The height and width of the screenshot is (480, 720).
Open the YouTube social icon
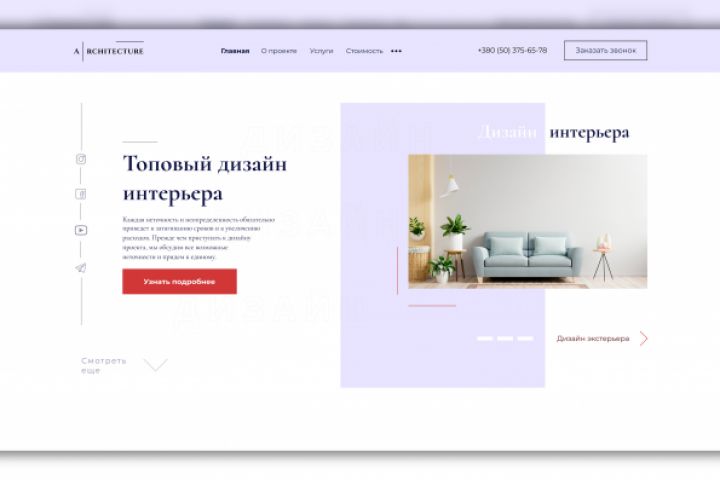point(81,230)
